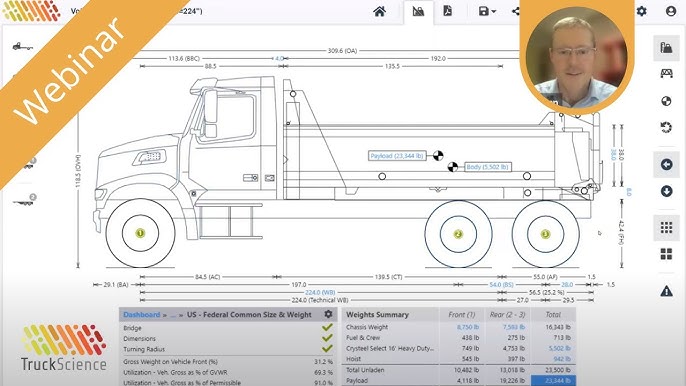
Task: Show center of gravity view icon
Action: 666,101
